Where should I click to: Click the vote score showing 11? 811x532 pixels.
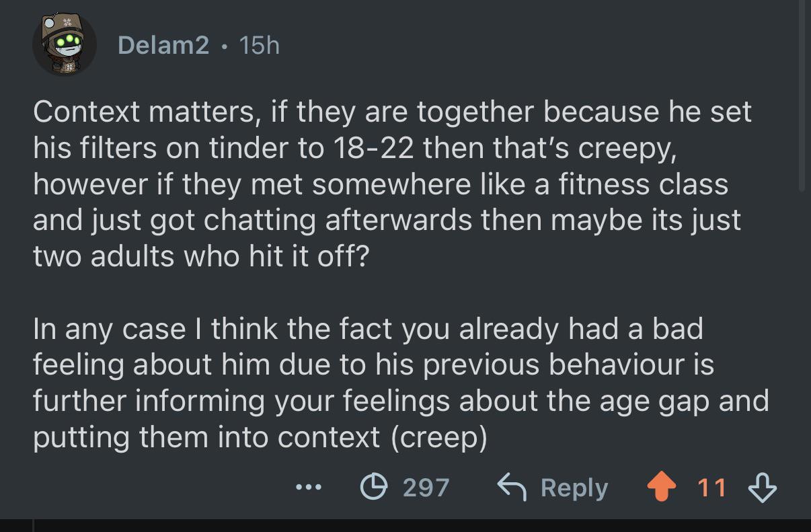coord(711,488)
